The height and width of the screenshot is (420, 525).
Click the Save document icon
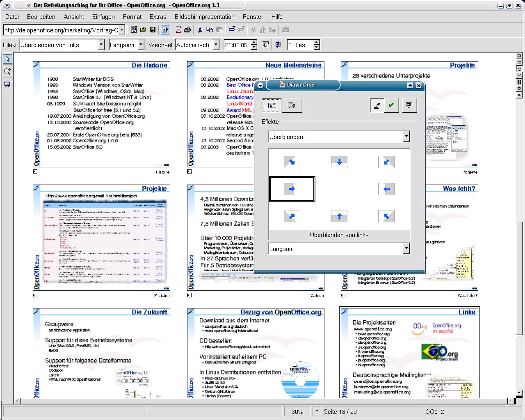tap(153, 30)
